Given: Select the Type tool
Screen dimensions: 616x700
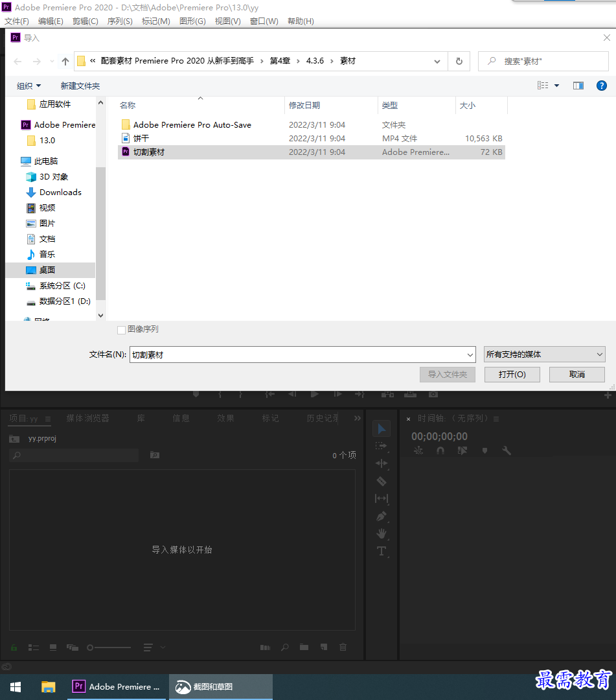Looking at the screenshot, I should coord(382,552).
